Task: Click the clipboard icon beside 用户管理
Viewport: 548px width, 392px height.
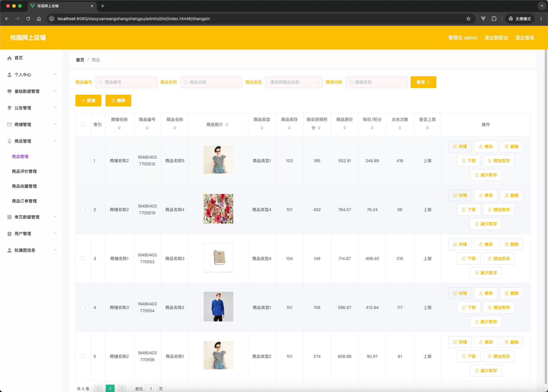Action: (x=9, y=234)
